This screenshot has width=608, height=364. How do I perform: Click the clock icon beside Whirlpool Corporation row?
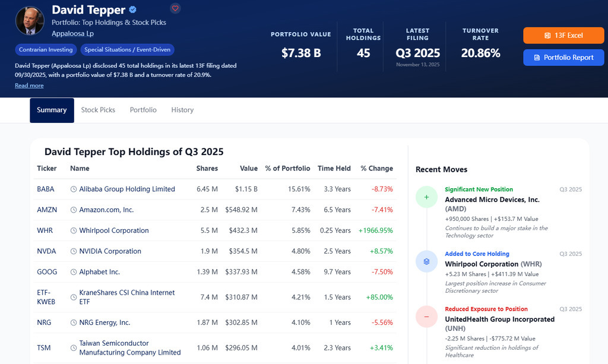74,231
